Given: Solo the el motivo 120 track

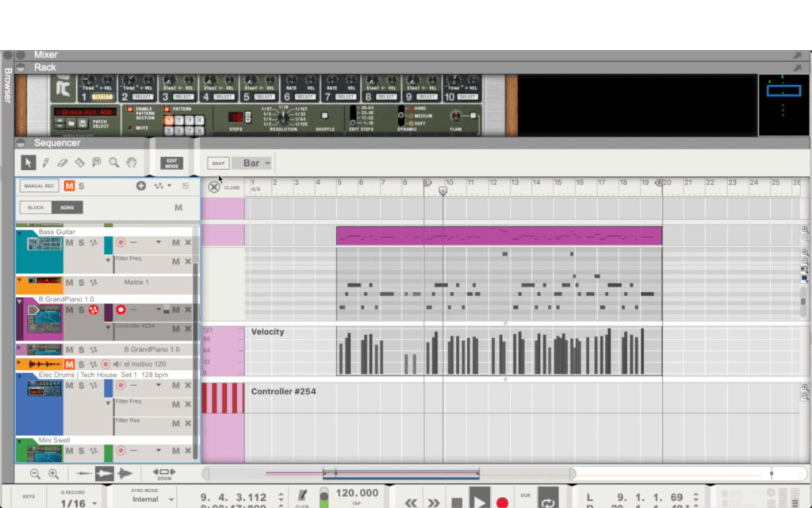Looking at the screenshot, I should click(81, 364).
